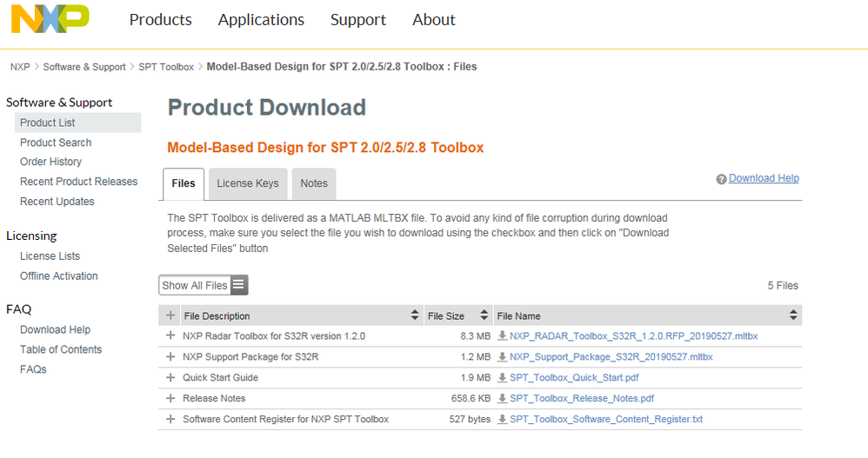Screen dimensions: 868x458
Task: Click the download icon for Software_Content_Register.txt
Action: pyautogui.click(x=502, y=420)
